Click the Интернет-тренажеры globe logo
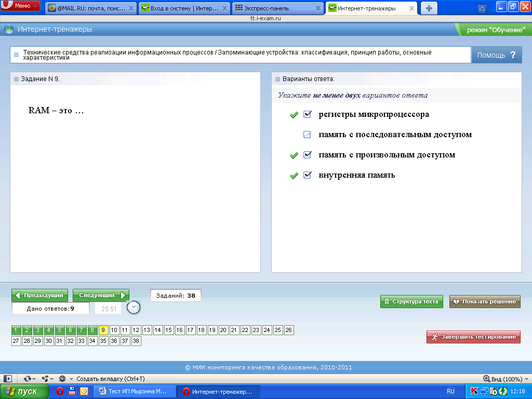 (x=9, y=30)
